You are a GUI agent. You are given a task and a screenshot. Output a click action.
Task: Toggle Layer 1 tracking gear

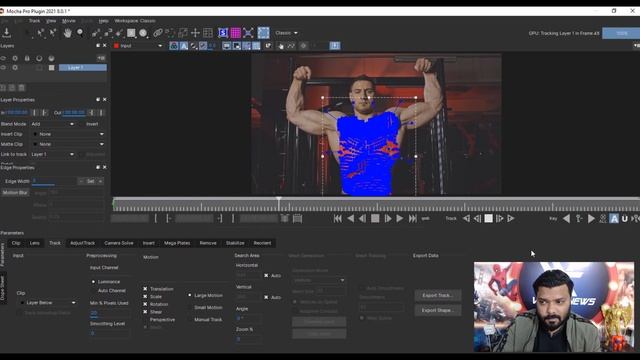[x=15, y=68]
